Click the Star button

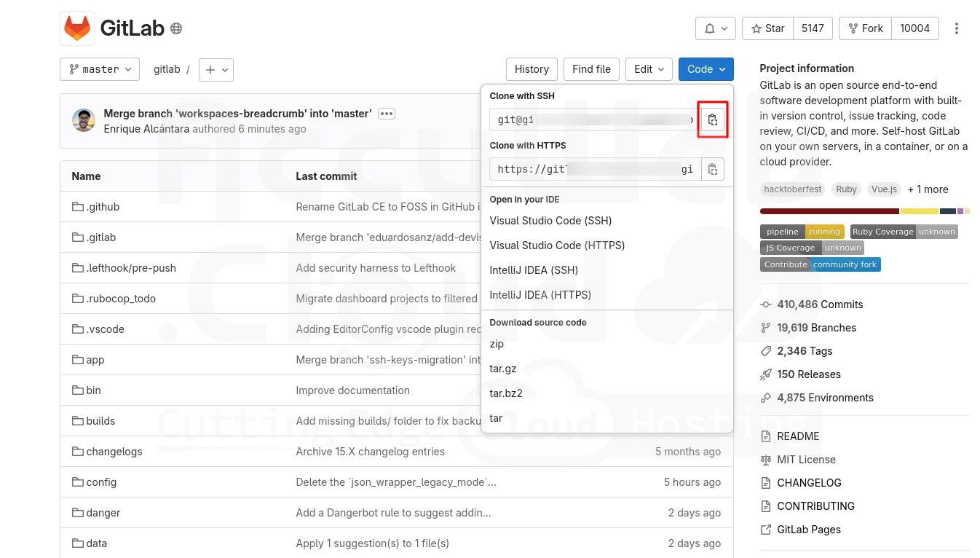pos(767,28)
